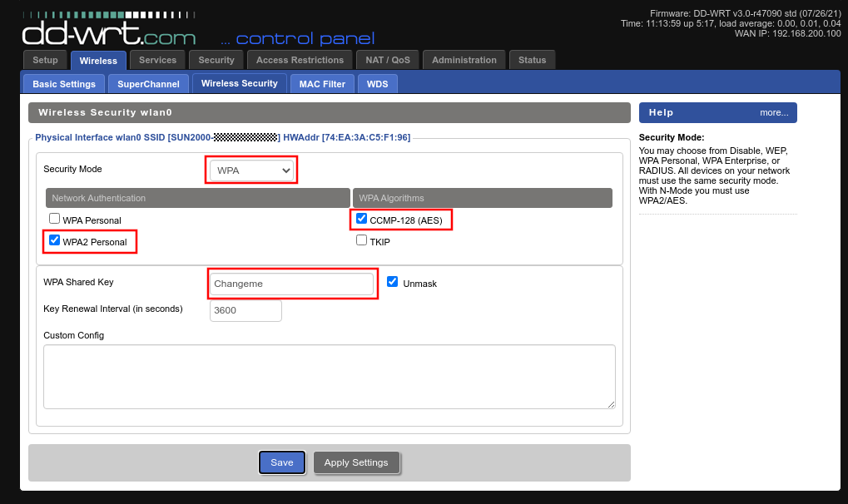Click the WPA Shared Key label
This screenshot has width=848, height=504.
[x=78, y=282]
